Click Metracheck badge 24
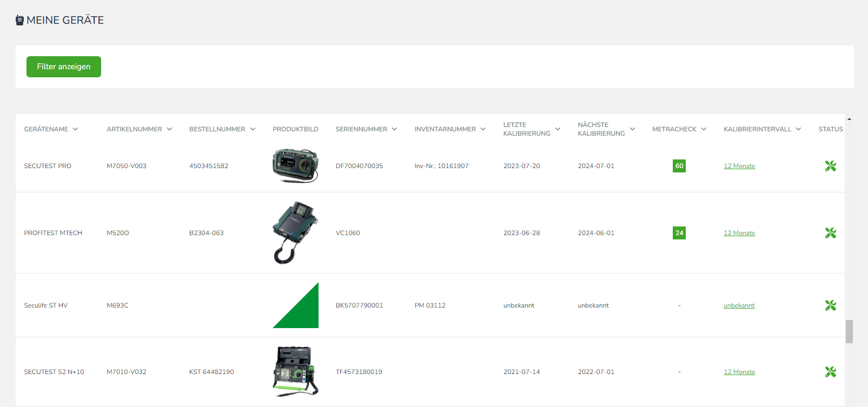868x407 pixels. click(x=679, y=233)
